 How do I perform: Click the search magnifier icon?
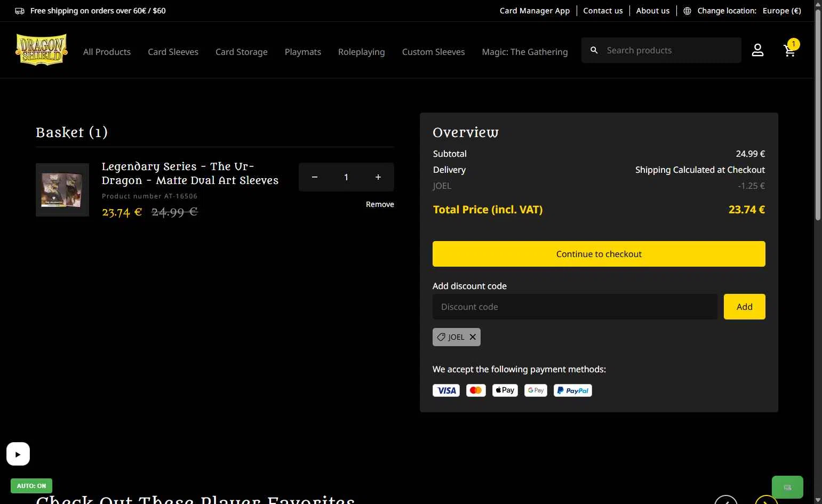594,50
